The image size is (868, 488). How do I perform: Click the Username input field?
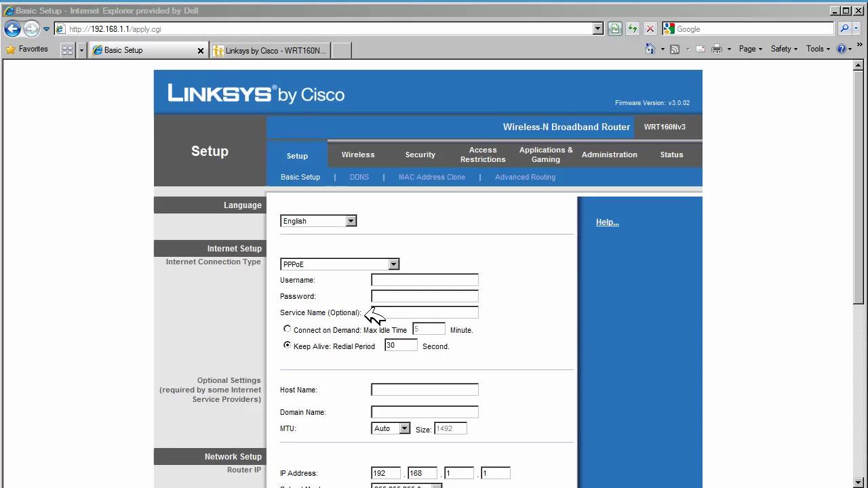point(425,280)
